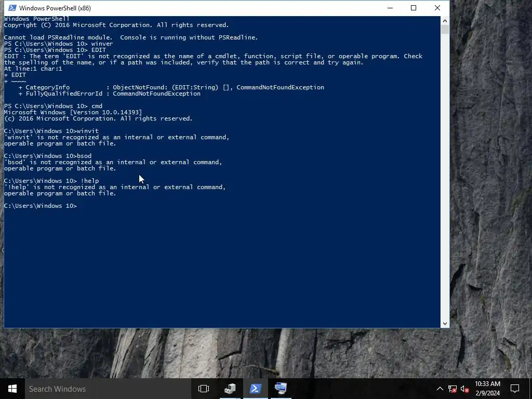Click the ''winvit' is not recognized' error line
This screenshot has width=532, height=399.
117,137
